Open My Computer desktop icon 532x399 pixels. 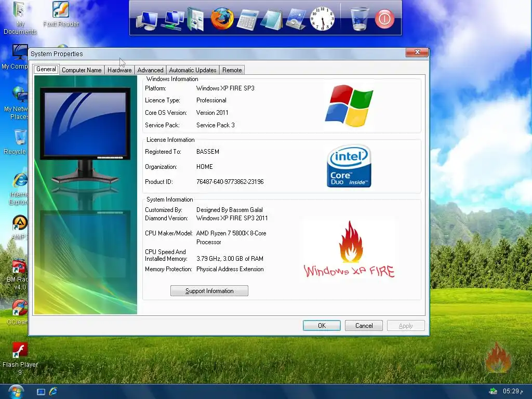(15, 57)
